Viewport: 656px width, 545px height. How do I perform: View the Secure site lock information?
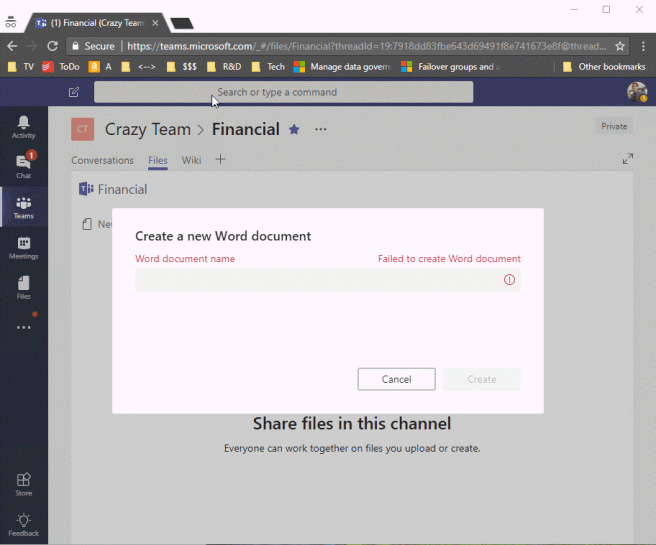click(x=93, y=46)
